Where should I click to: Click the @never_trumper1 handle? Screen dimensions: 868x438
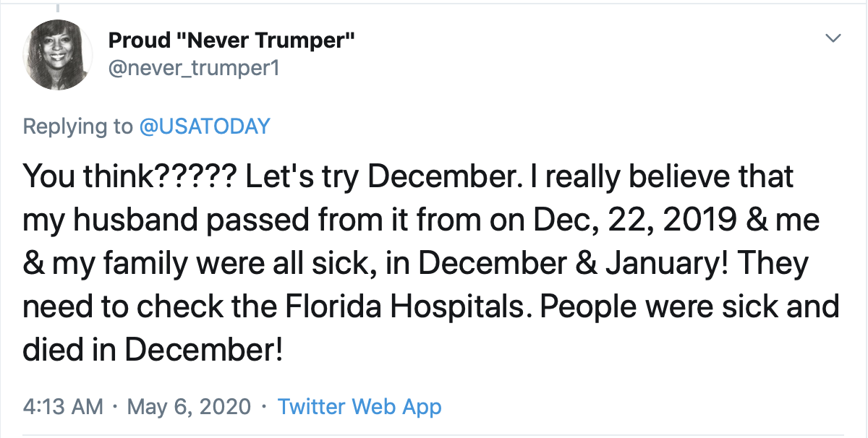click(193, 69)
